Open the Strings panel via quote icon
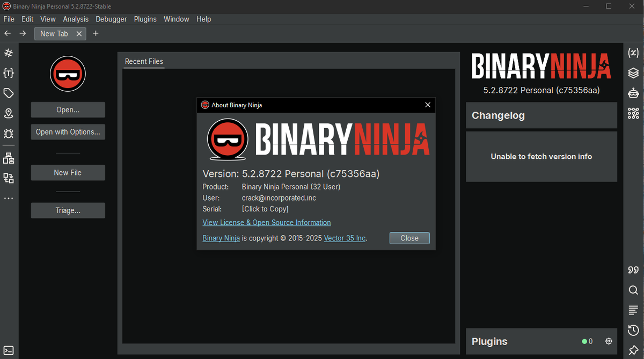644x359 pixels. click(633, 270)
